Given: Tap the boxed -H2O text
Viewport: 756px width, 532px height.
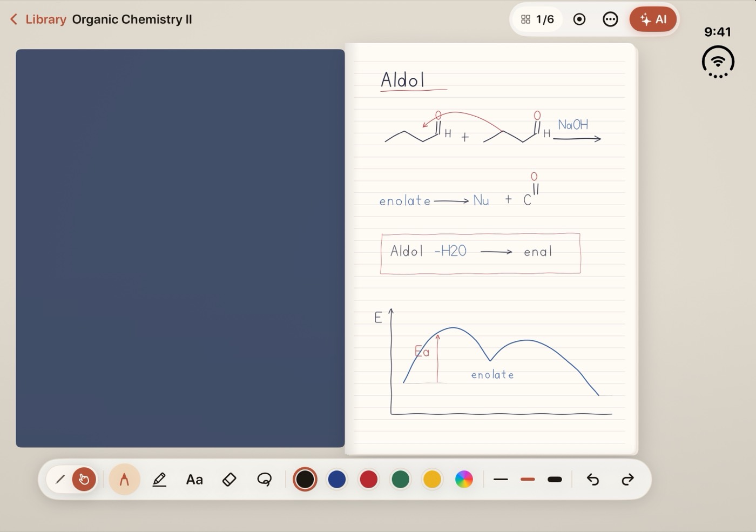Looking at the screenshot, I should (450, 251).
